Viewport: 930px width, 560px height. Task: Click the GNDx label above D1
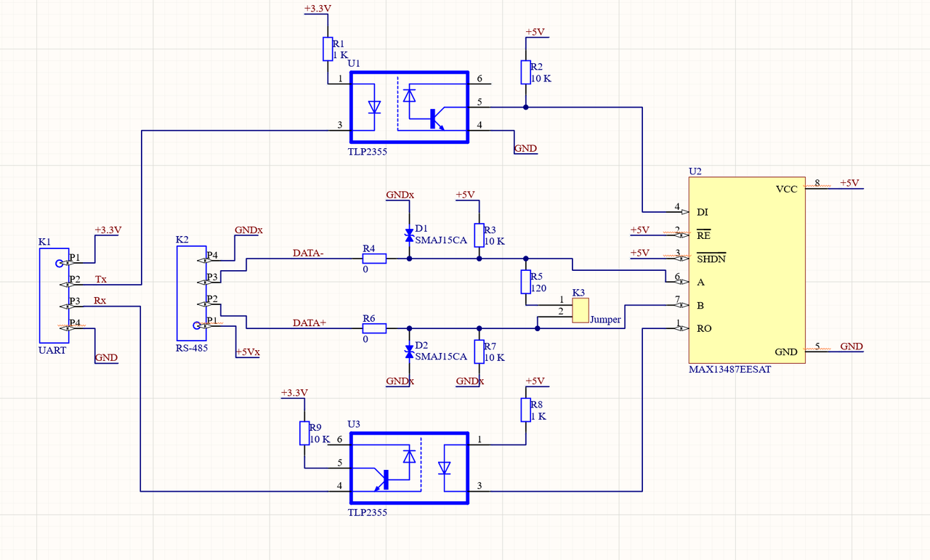click(x=400, y=195)
